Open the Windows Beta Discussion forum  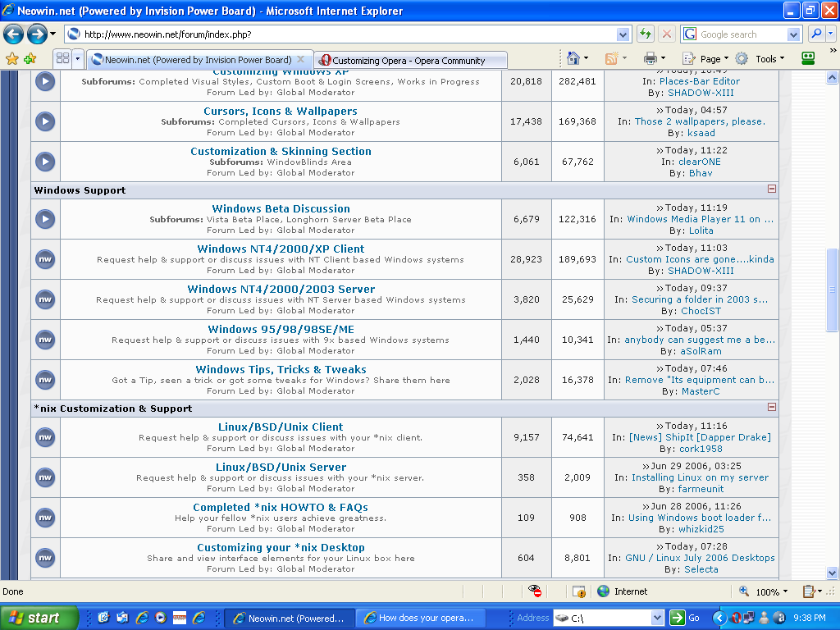(281, 208)
